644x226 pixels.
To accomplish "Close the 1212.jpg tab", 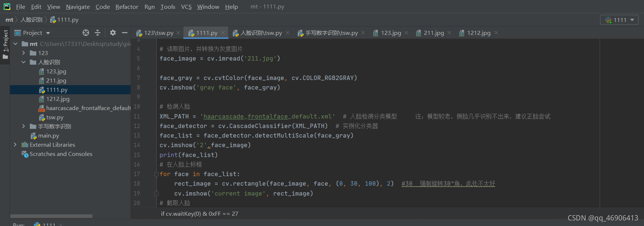I will tap(496, 33).
